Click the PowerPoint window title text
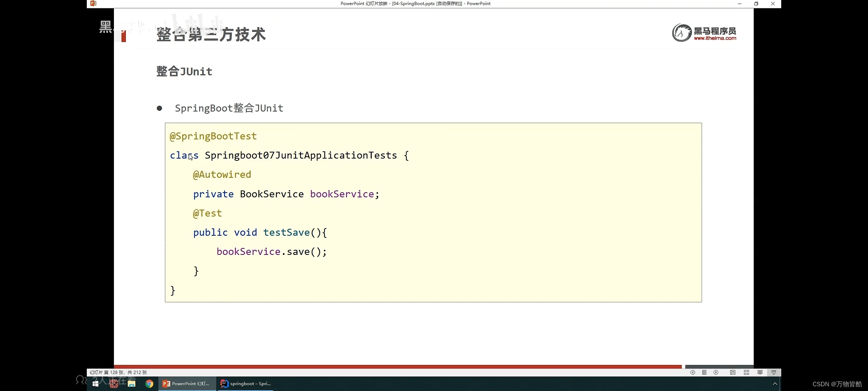This screenshot has width=868, height=391. tap(416, 4)
